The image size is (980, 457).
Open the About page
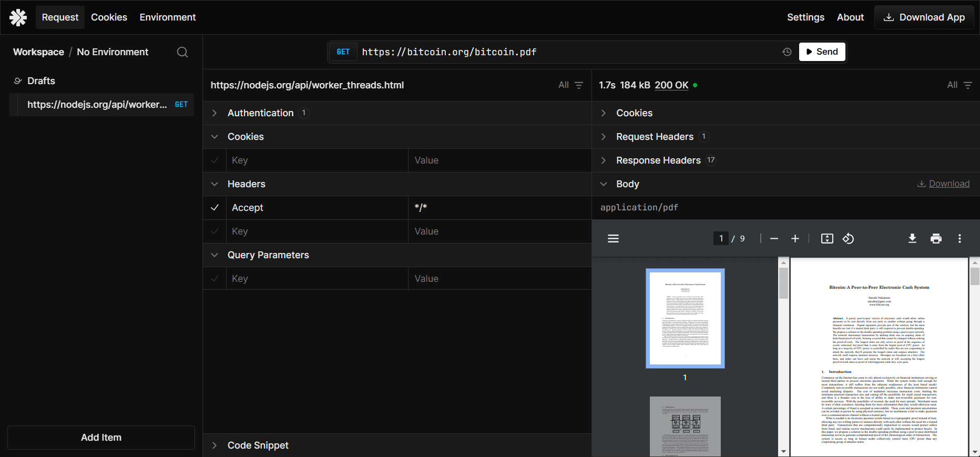point(850,17)
